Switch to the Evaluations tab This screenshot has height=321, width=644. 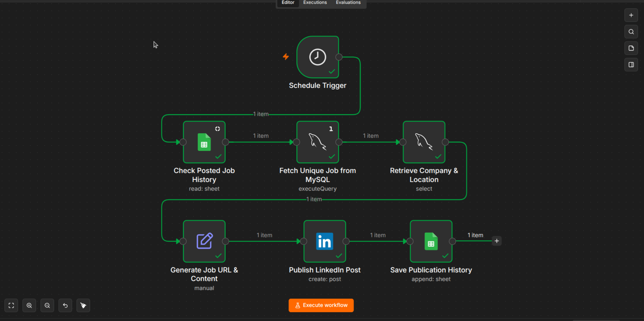point(348,3)
